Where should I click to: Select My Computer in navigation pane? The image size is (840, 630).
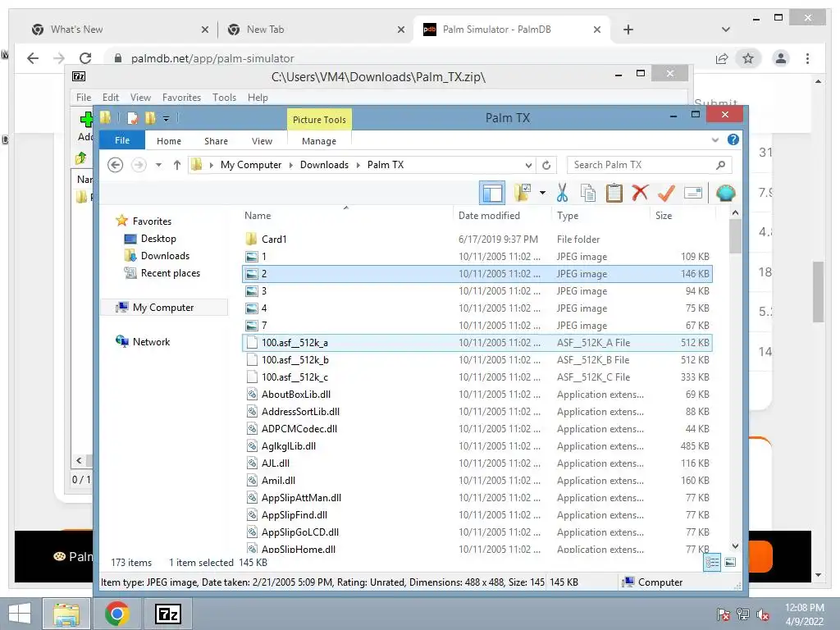coord(163,307)
